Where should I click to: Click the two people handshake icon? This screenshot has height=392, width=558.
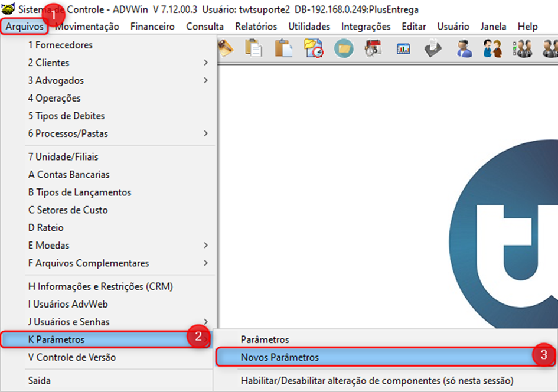pyautogui.click(x=493, y=48)
